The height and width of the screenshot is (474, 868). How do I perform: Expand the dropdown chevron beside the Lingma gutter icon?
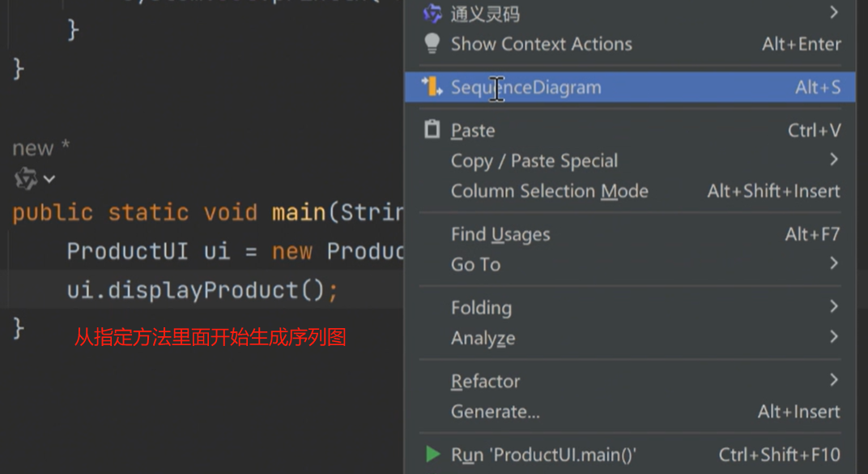pos(49,179)
